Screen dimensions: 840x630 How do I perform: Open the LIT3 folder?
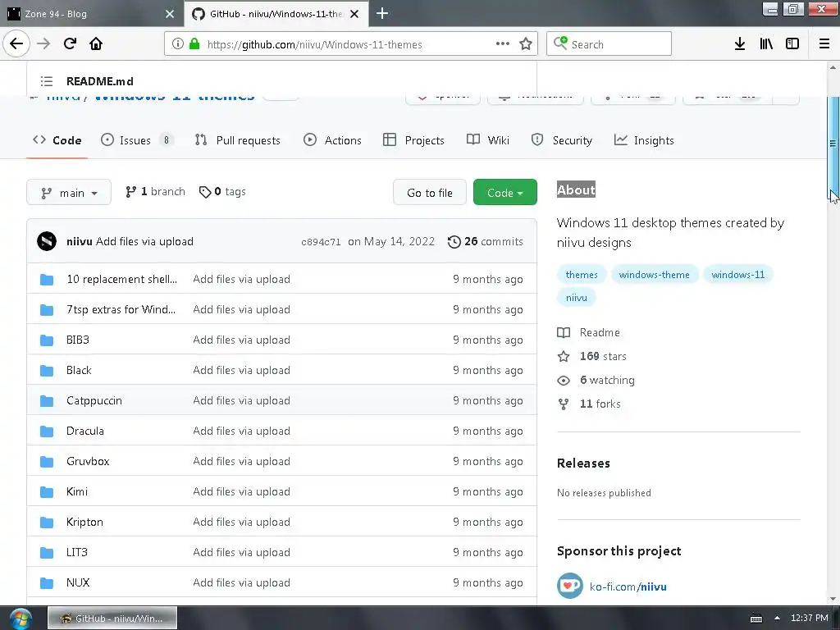[76, 552]
